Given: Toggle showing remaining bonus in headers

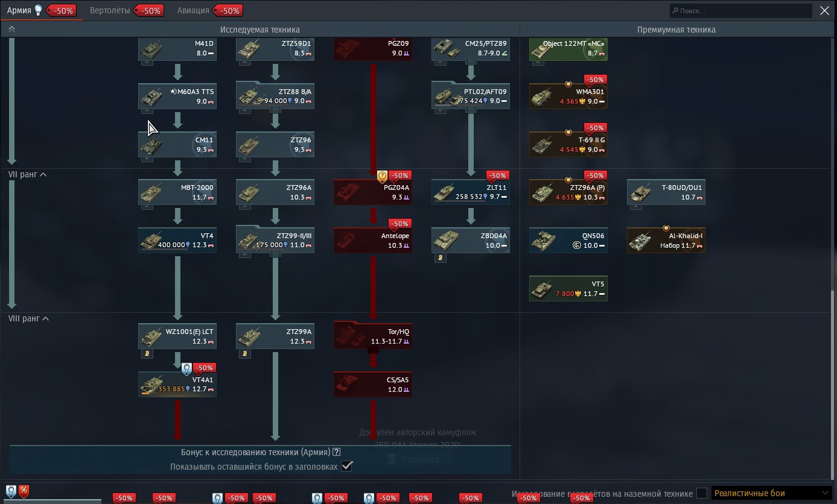Looking at the screenshot, I should pos(346,466).
